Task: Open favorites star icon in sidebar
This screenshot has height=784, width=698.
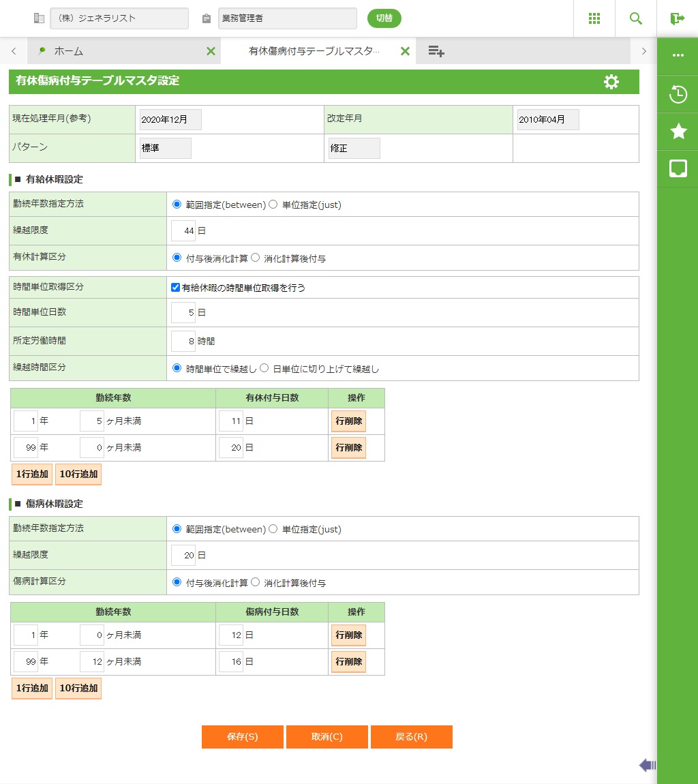Action: (x=678, y=132)
